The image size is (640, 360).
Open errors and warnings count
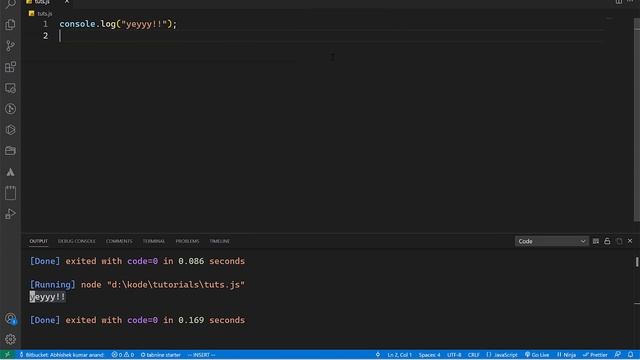pyautogui.click(x=123, y=355)
